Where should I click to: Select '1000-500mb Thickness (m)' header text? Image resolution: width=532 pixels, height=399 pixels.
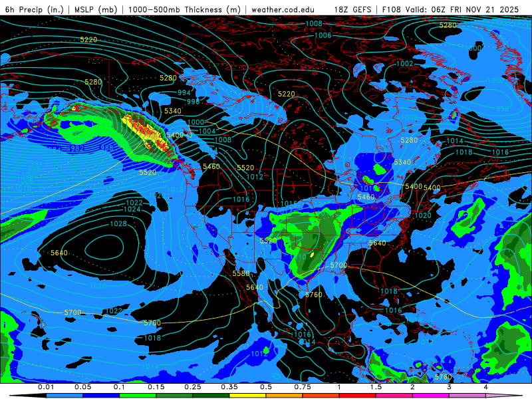coord(185,9)
